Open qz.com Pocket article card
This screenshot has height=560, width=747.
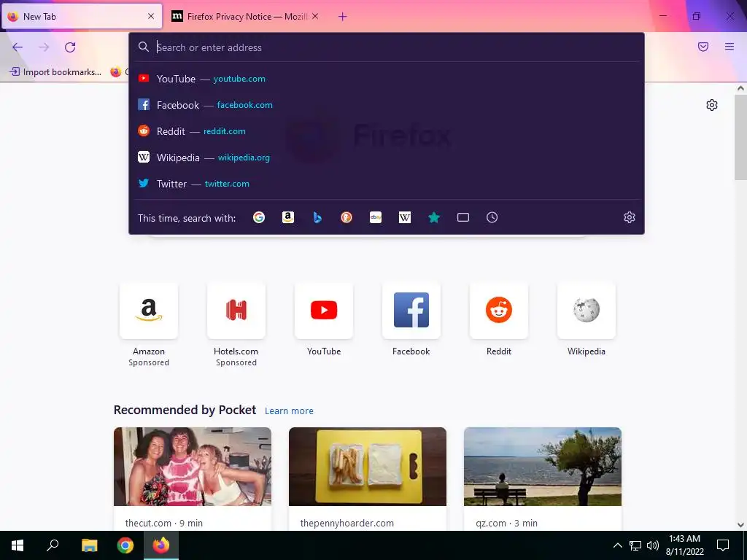543,479
